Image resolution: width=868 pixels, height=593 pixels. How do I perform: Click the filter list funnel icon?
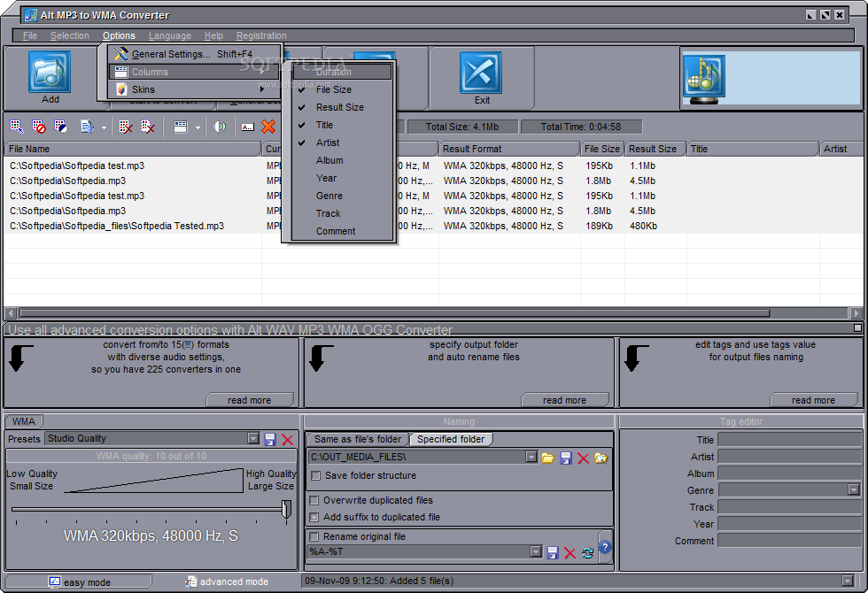click(x=87, y=127)
